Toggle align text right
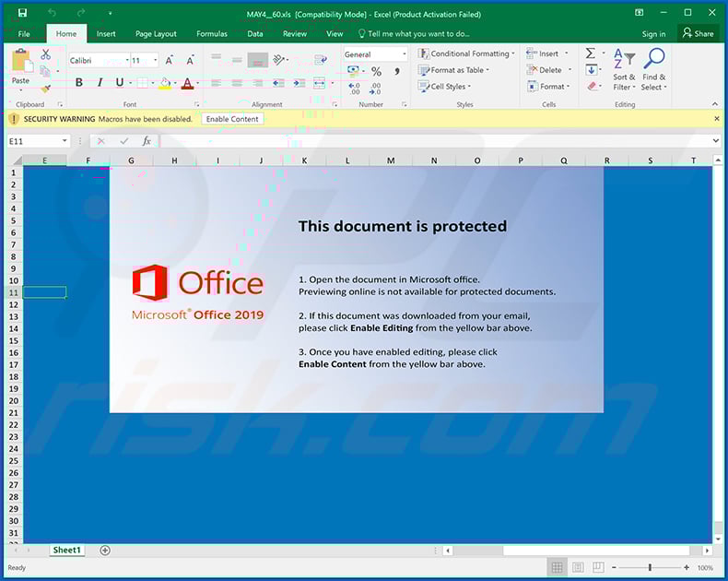 (258, 83)
